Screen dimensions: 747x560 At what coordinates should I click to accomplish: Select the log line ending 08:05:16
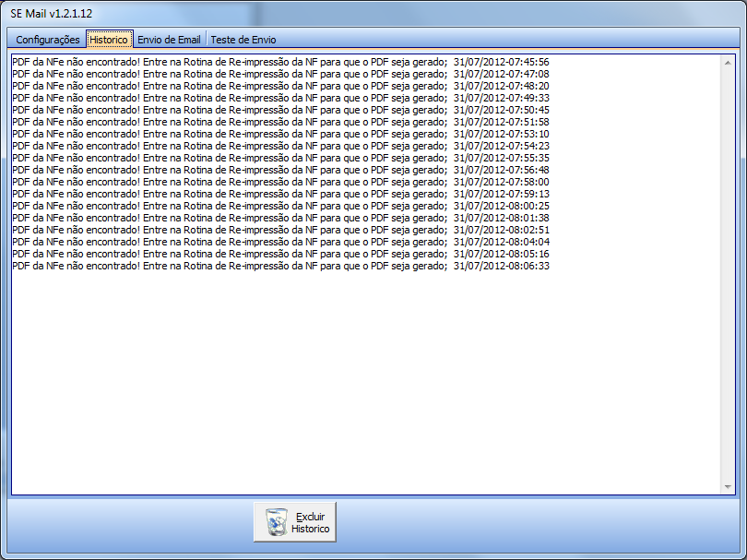[280, 254]
